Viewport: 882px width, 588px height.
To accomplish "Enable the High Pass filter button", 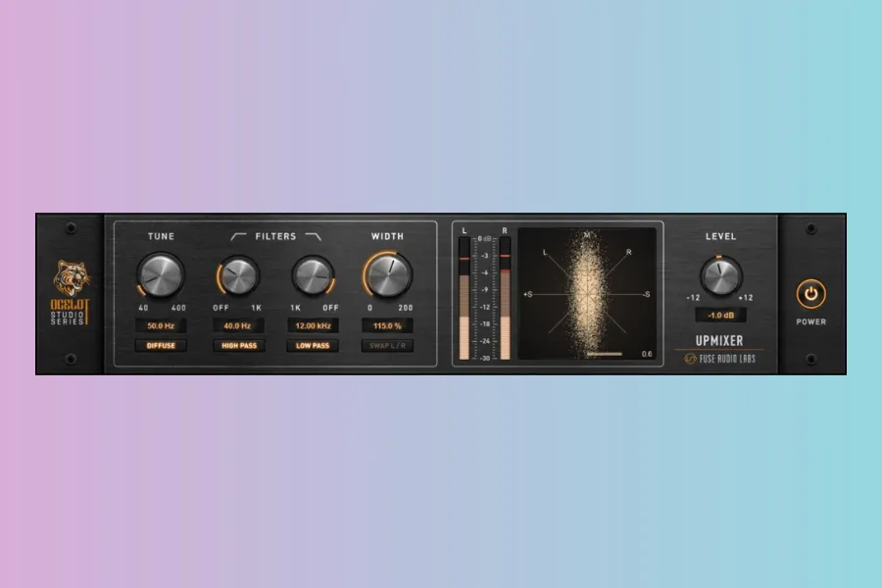I will click(x=237, y=346).
